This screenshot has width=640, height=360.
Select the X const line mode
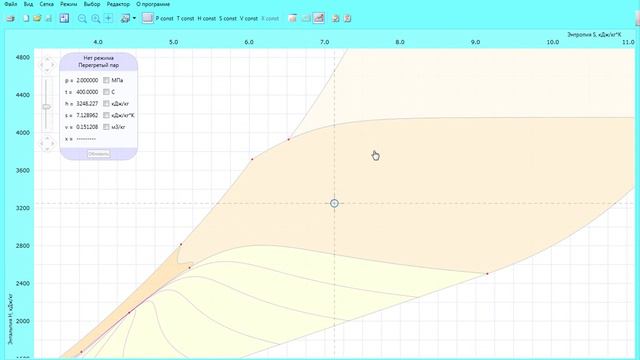tap(270, 18)
